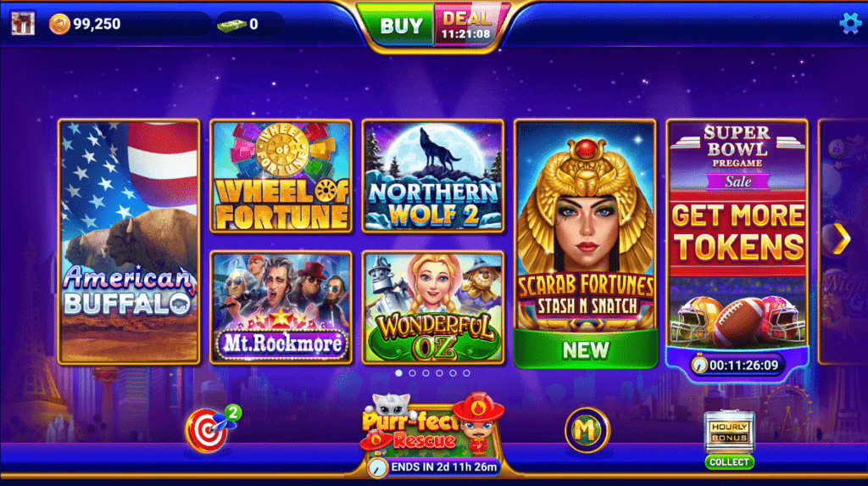This screenshot has width=868, height=486.
Task: Launch the Wheel of Fortune slot
Action: (x=281, y=176)
